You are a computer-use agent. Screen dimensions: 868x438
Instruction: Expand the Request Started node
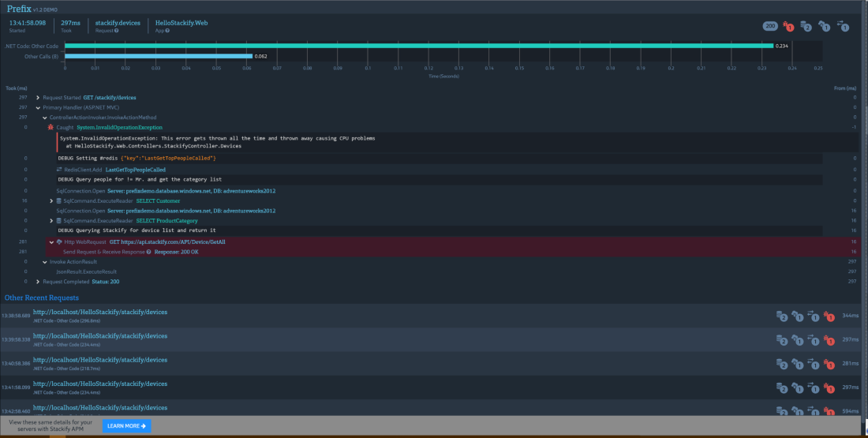[38, 97]
